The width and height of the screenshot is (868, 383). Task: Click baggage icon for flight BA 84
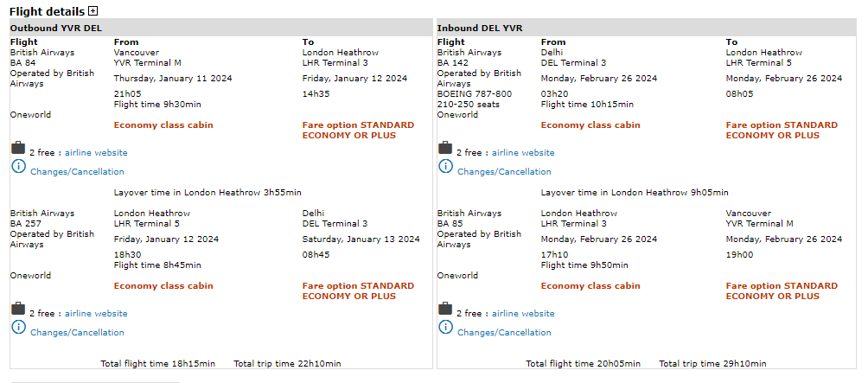pyautogui.click(x=18, y=149)
